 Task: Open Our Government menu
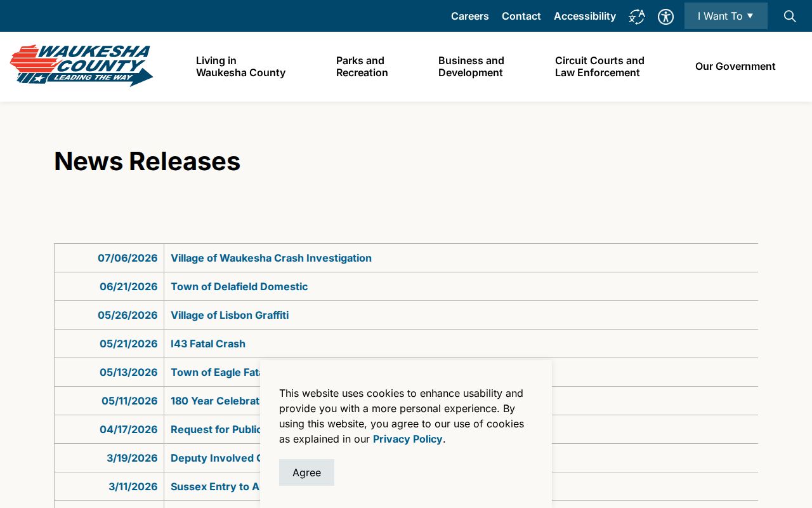tap(735, 67)
